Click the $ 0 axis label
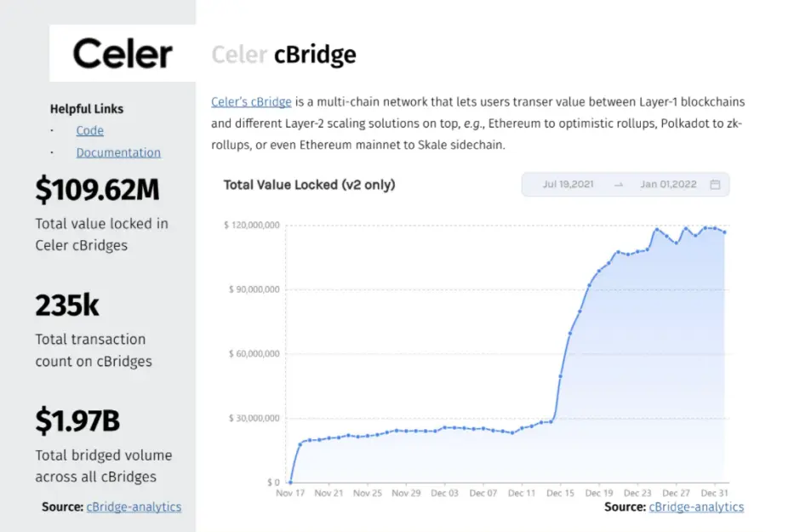This screenshot has height=532, width=800. [x=273, y=482]
